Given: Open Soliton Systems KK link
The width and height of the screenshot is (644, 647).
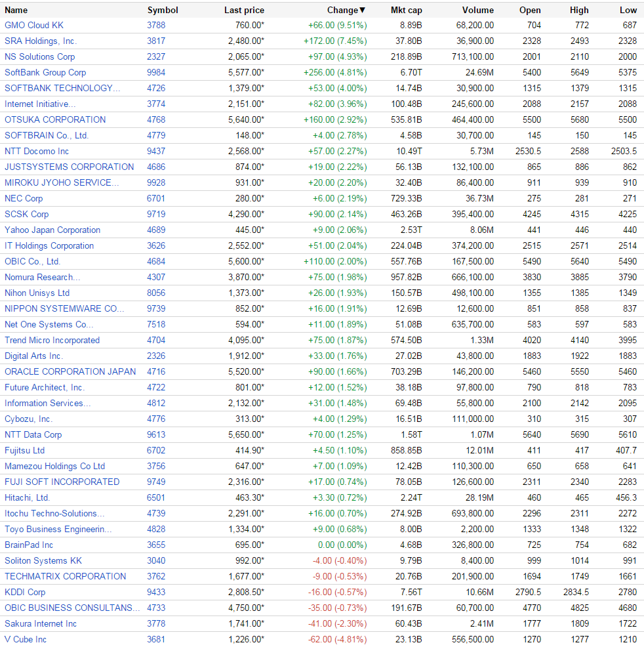Looking at the screenshot, I should click(43, 561).
